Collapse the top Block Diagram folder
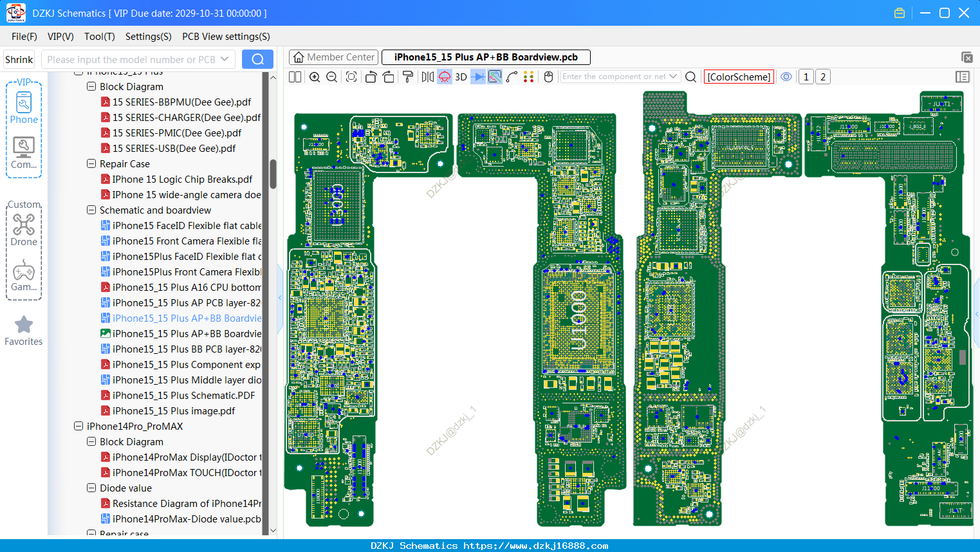 point(91,86)
